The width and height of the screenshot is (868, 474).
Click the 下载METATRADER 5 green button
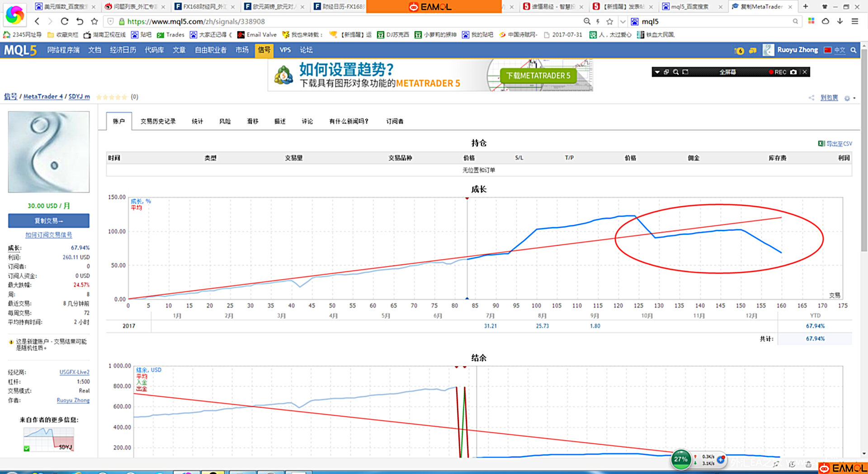point(538,76)
